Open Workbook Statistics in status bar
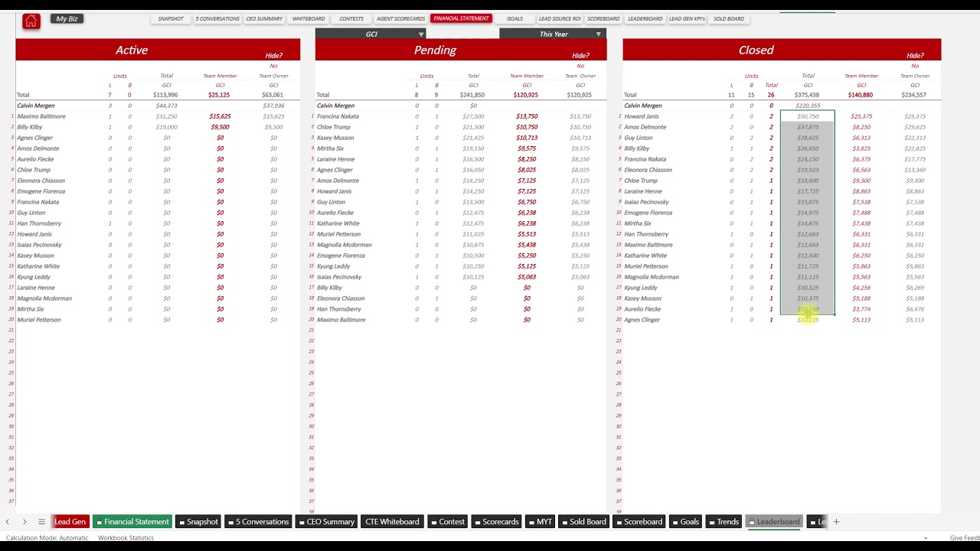Image resolution: width=980 pixels, height=551 pixels. pos(126,538)
